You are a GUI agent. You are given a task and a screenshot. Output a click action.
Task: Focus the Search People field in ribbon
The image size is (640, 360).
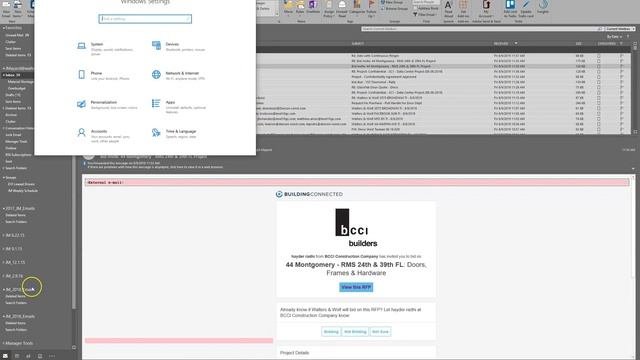pos(426,2)
